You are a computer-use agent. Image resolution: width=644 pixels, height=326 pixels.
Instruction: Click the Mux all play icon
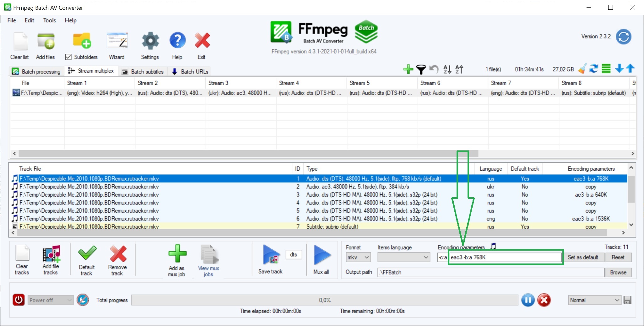322,255
